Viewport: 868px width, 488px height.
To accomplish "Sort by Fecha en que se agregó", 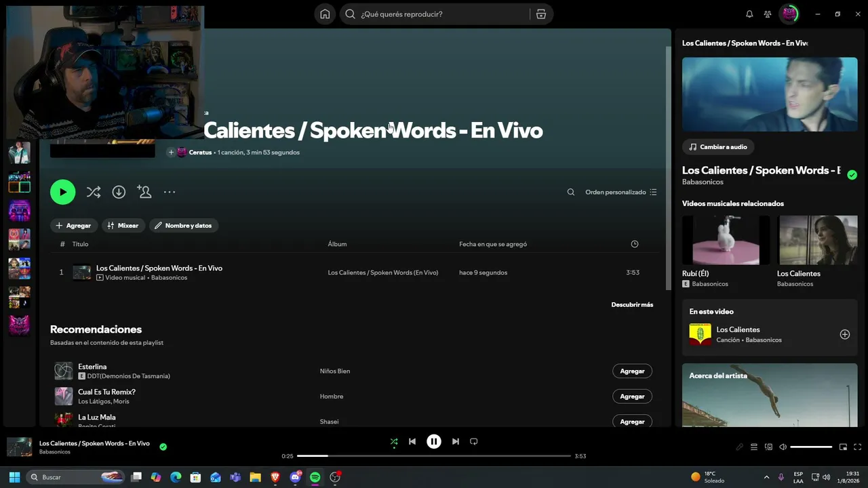I will [493, 244].
